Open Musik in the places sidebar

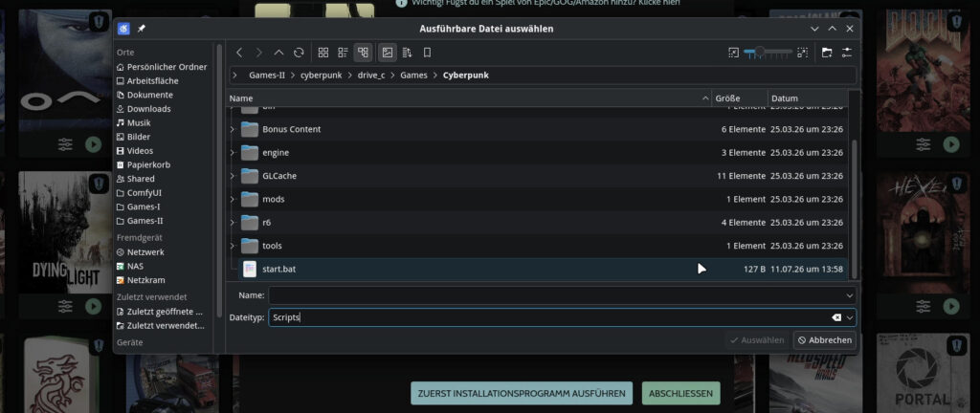tap(133, 123)
